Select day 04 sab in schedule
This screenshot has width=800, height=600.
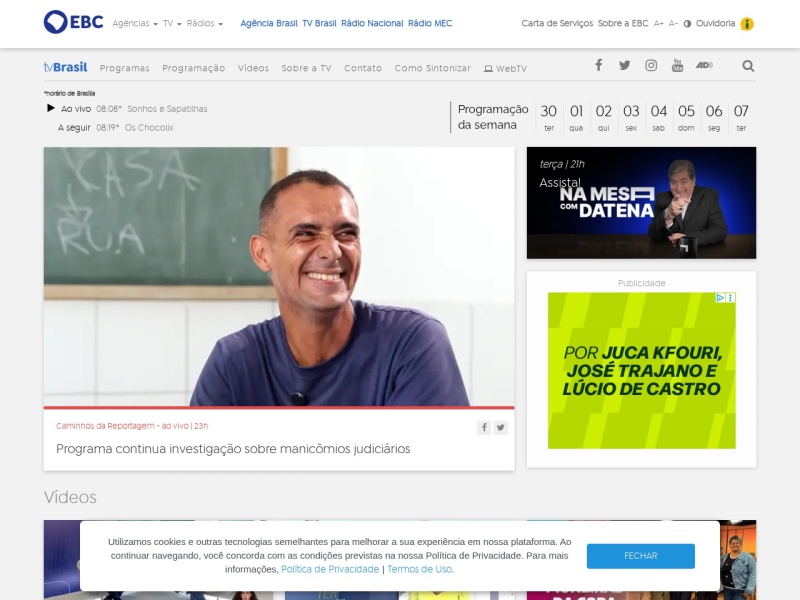[659, 117]
